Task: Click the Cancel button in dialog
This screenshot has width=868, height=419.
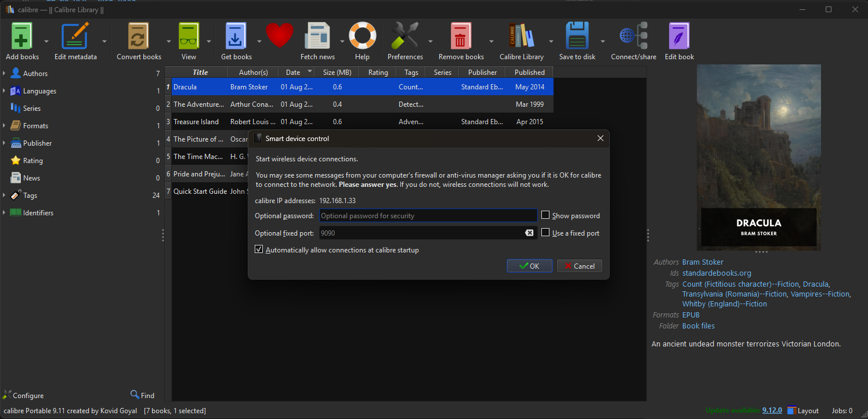Action: tap(579, 266)
